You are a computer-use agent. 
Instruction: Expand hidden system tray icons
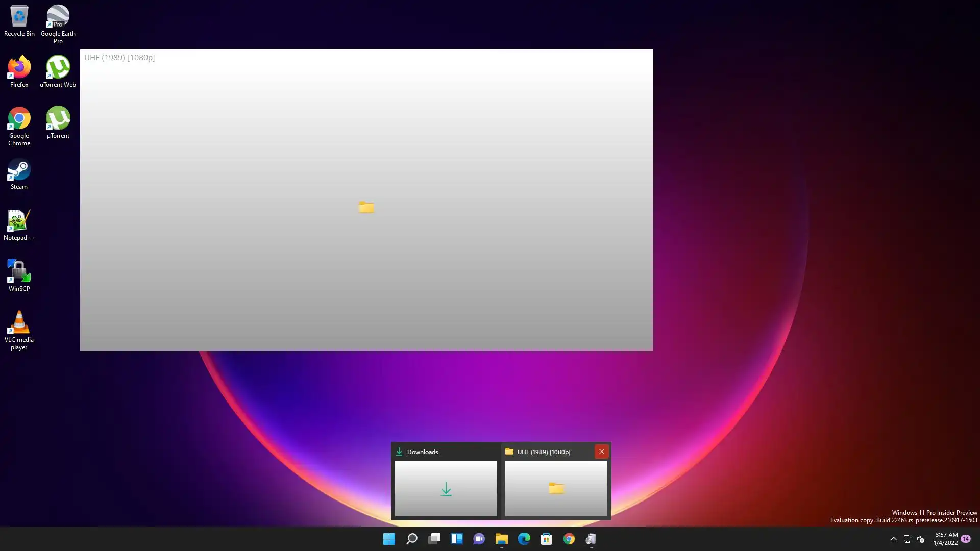tap(893, 539)
